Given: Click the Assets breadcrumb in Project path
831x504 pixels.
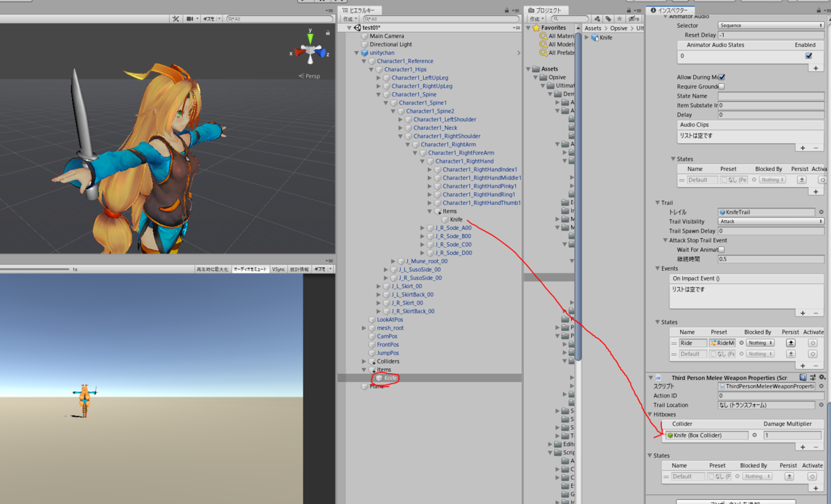Looking at the screenshot, I should pos(593,28).
